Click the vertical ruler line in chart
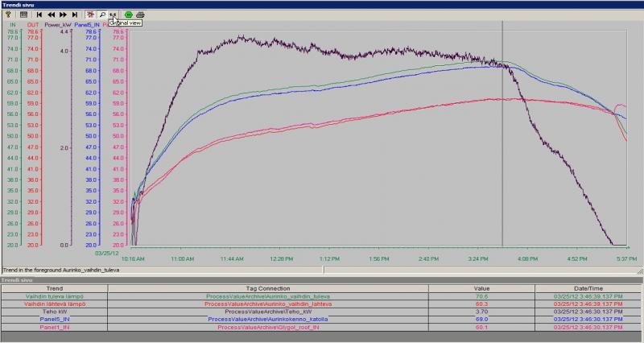644x343 pixels. pos(502,135)
